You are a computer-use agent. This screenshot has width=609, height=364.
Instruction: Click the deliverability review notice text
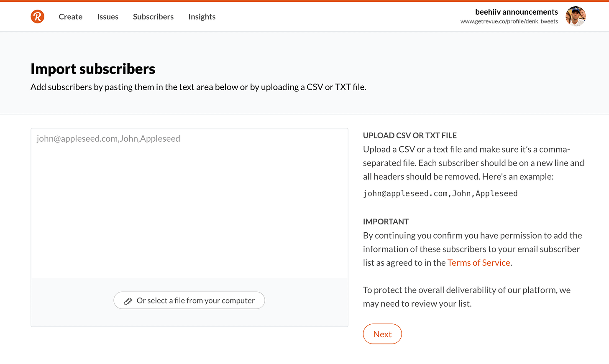tap(467, 297)
